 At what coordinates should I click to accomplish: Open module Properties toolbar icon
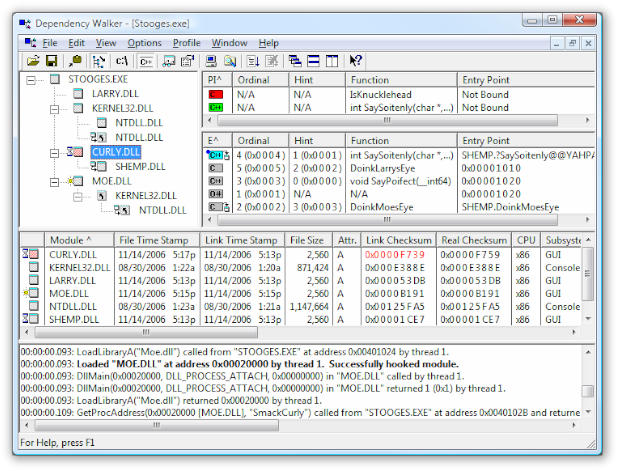click(188, 61)
